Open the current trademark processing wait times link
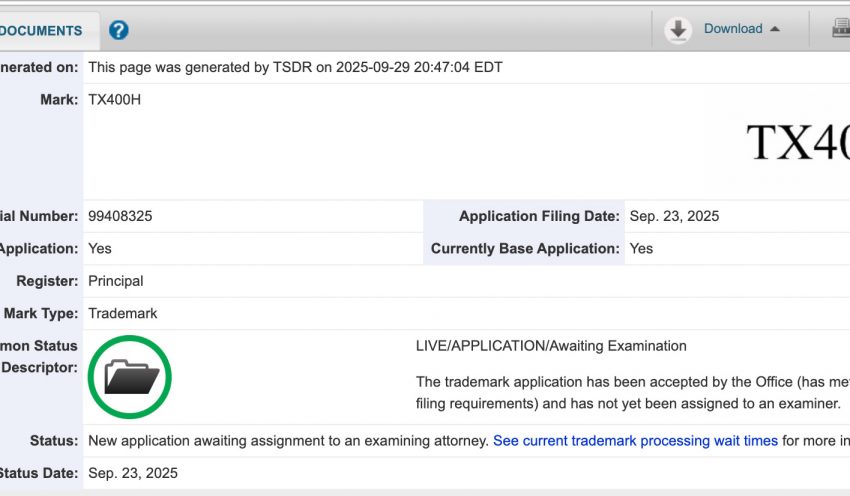 pyautogui.click(x=635, y=440)
